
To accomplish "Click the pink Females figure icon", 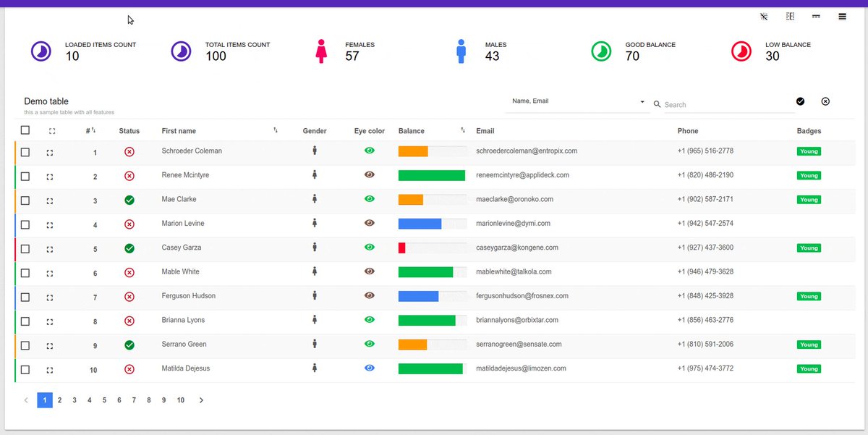I will pos(321,51).
